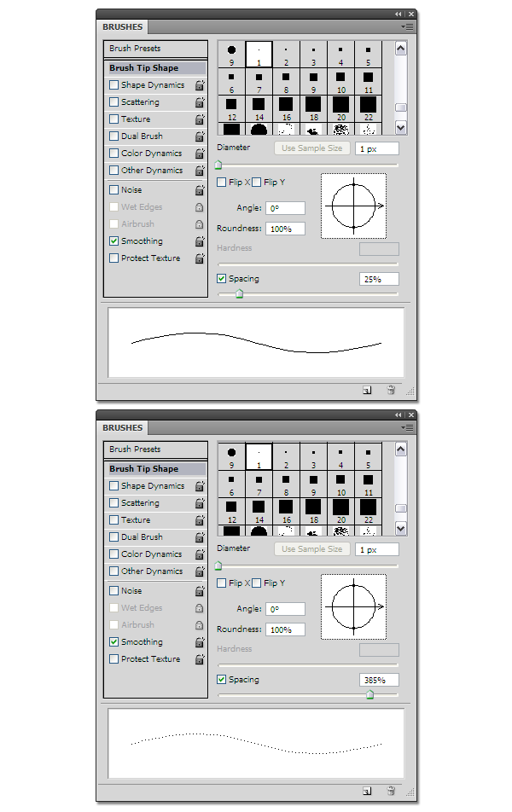Open Brush Presets in the top panel

pos(155,49)
